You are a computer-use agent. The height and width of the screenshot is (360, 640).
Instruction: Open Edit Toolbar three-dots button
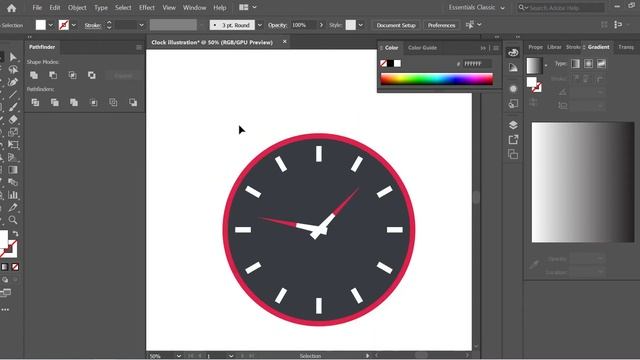point(5,310)
